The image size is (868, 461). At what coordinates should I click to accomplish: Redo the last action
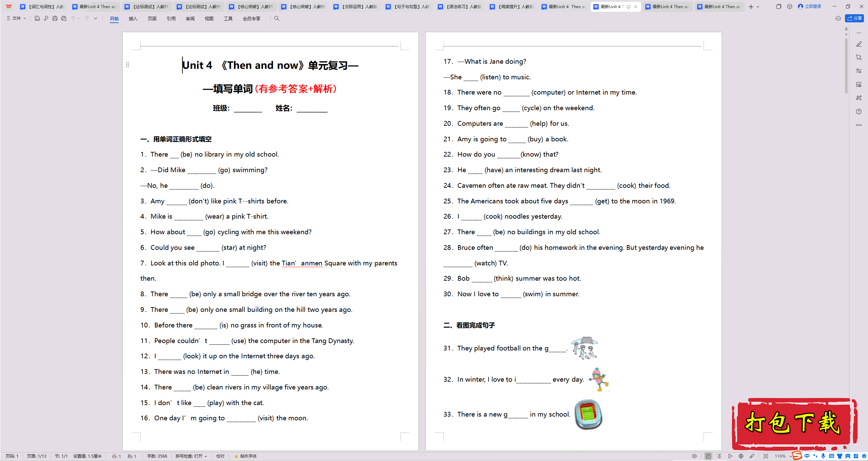click(x=87, y=19)
